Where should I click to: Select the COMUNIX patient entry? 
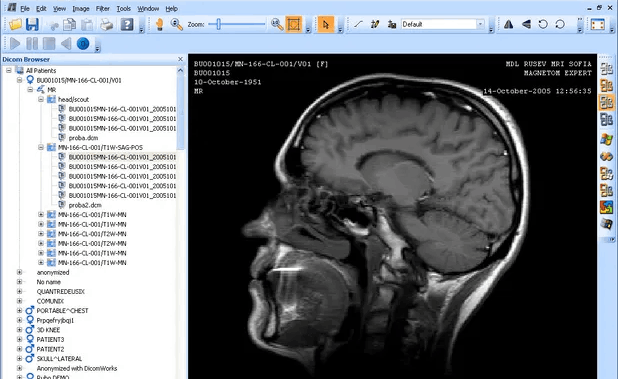(x=50, y=301)
